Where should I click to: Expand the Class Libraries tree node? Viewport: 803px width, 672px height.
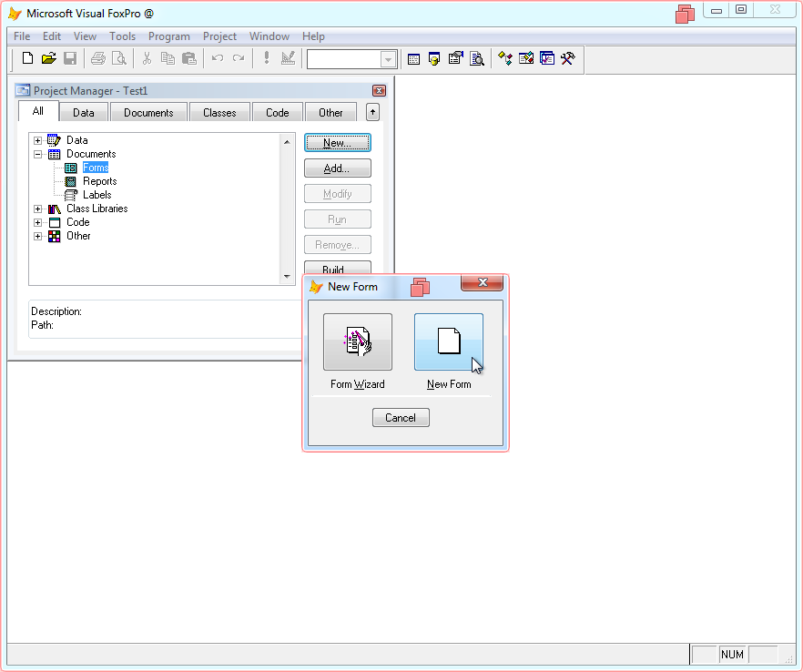pos(38,209)
